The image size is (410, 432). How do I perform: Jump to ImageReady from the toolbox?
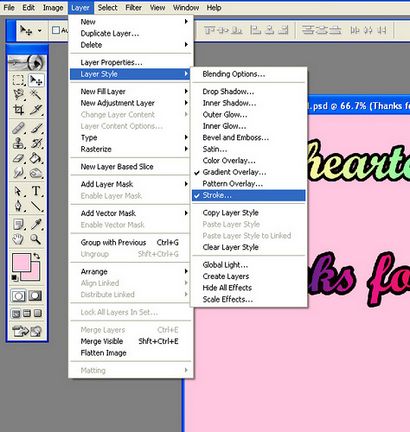click(27, 331)
